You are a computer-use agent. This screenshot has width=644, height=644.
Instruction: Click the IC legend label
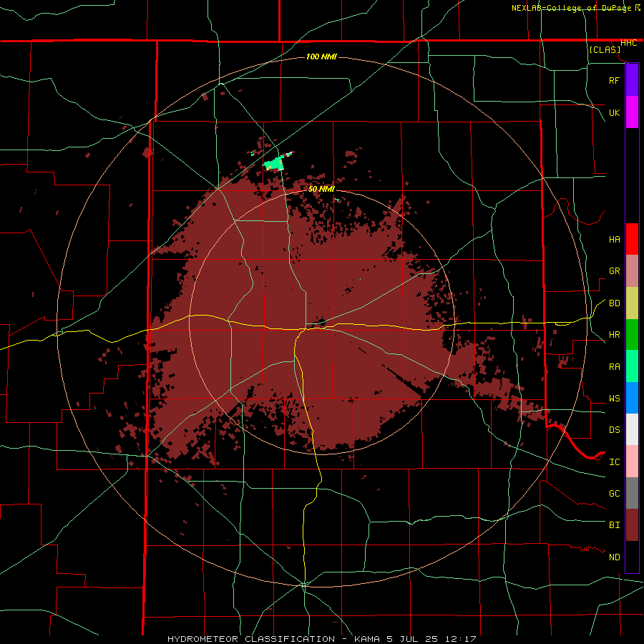[x=614, y=462]
